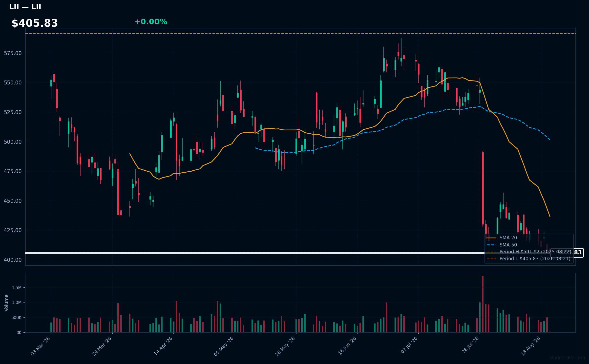Click the 450.00 price axis label

pyautogui.click(x=13, y=201)
